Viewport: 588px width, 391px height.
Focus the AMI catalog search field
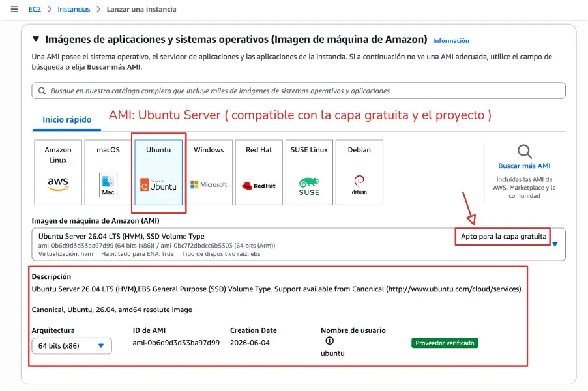click(299, 91)
